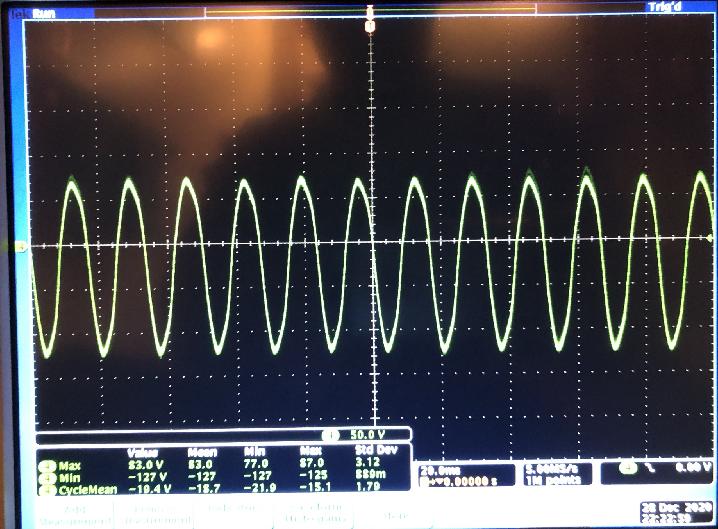The image size is (718, 529).
Task: Click the channel icon beside CycleMean measurement
Action: (x=47, y=490)
